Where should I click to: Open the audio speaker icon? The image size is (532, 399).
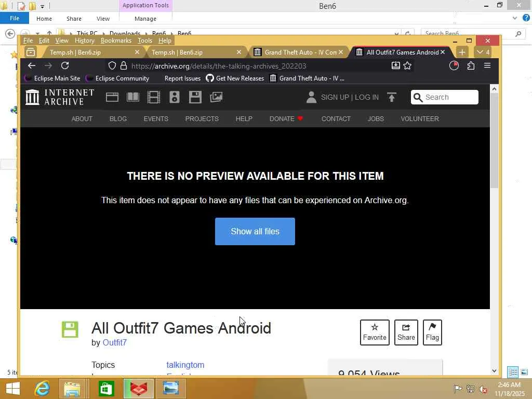click(x=175, y=97)
